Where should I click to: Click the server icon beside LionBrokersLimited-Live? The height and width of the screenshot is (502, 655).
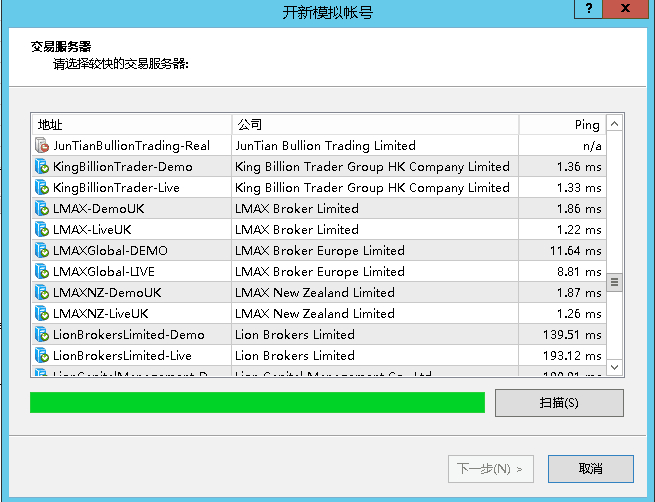tap(42, 355)
